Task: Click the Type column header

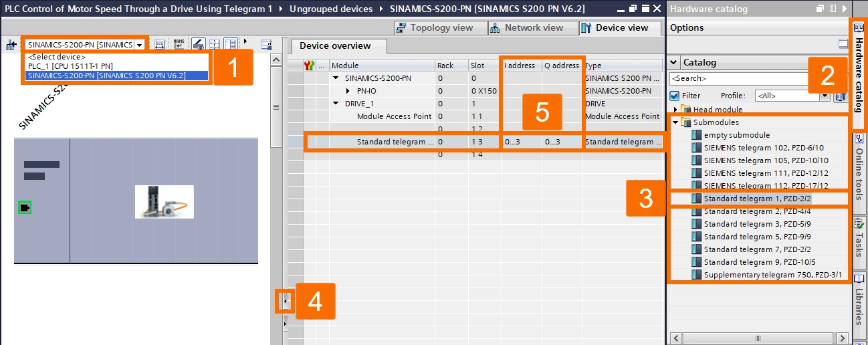Action: point(623,66)
